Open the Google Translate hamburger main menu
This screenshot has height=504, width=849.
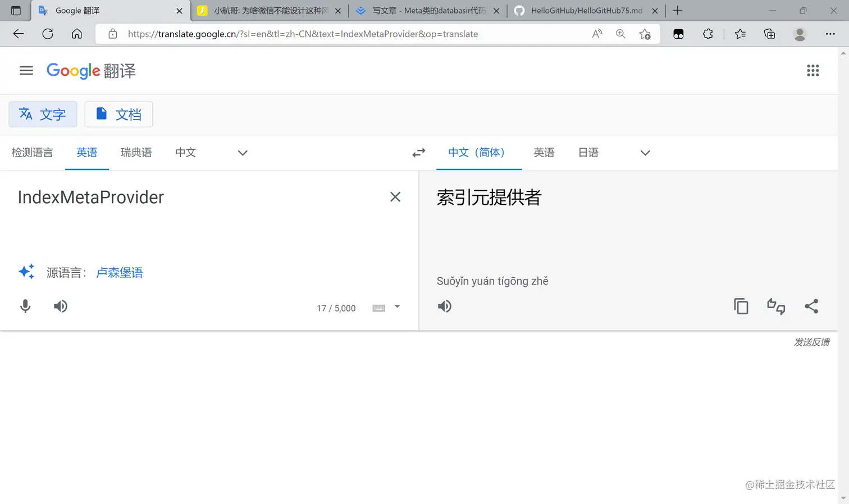(26, 71)
